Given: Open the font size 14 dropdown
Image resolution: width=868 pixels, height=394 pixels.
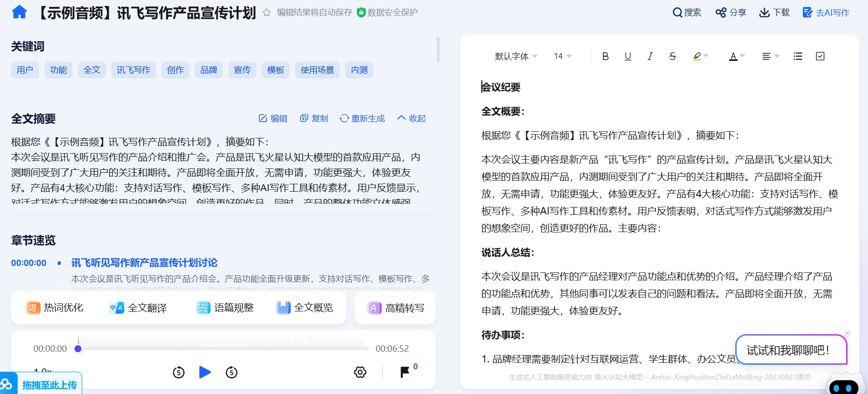Looking at the screenshot, I should [562, 56].
